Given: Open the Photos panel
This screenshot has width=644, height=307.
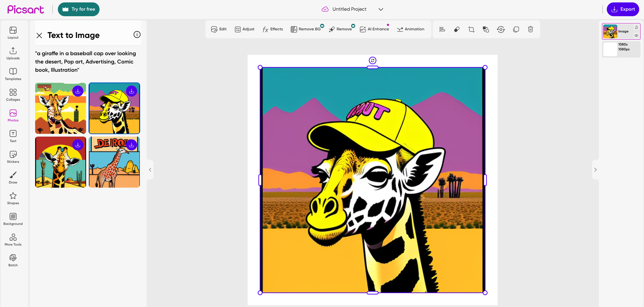Looking at the screenshot, I should [x=13, y=116].
